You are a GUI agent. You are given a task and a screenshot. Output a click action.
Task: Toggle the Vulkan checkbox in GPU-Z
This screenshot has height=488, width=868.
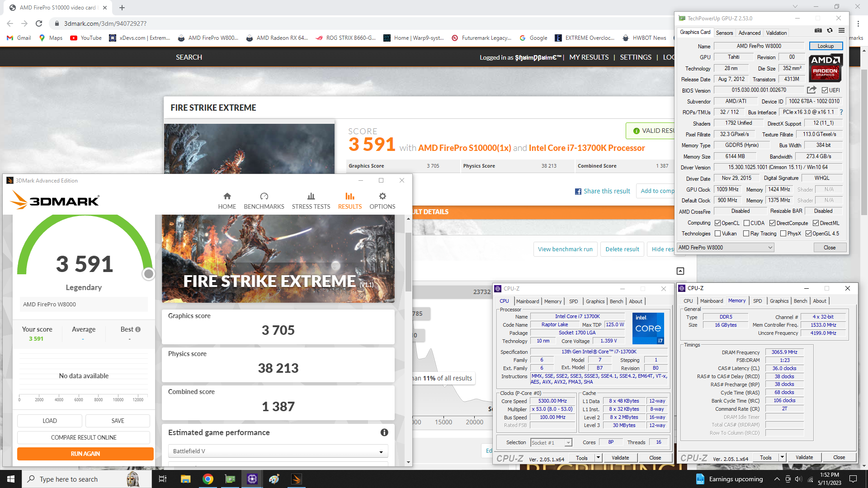click(x=718, y=234)
